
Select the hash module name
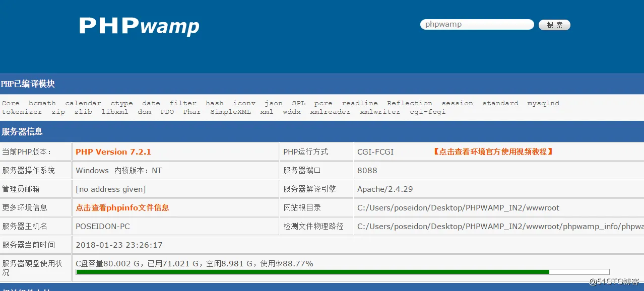215,103
